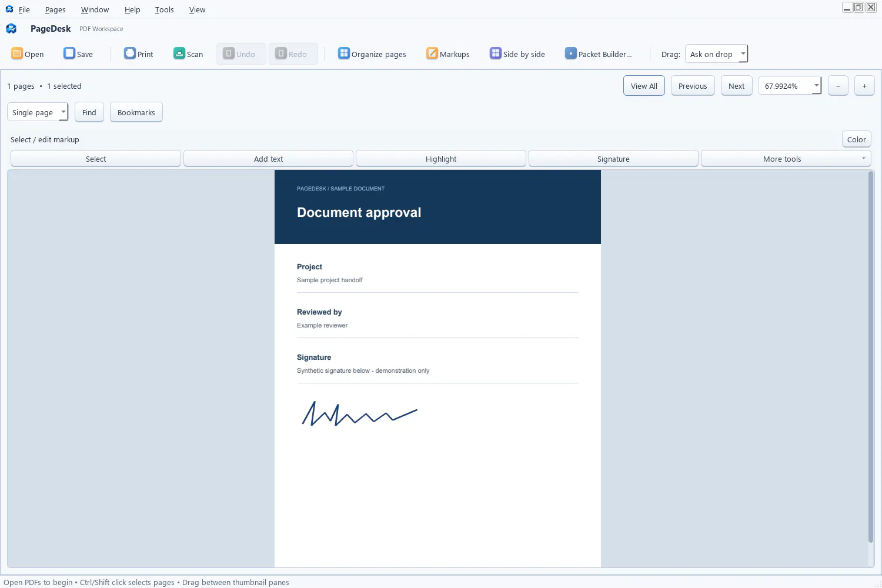Open the Bookmarks panel button
This screenshot has height=588, width=882.
coord(136,112)
